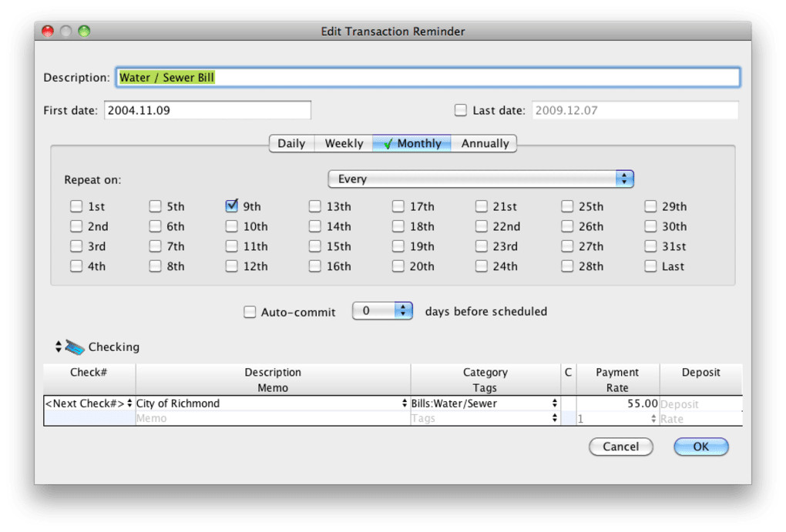This screenshot has height=532, width=786.
Task: Click the Description field with Water / Sewer Bill
Action: (428, 78)
